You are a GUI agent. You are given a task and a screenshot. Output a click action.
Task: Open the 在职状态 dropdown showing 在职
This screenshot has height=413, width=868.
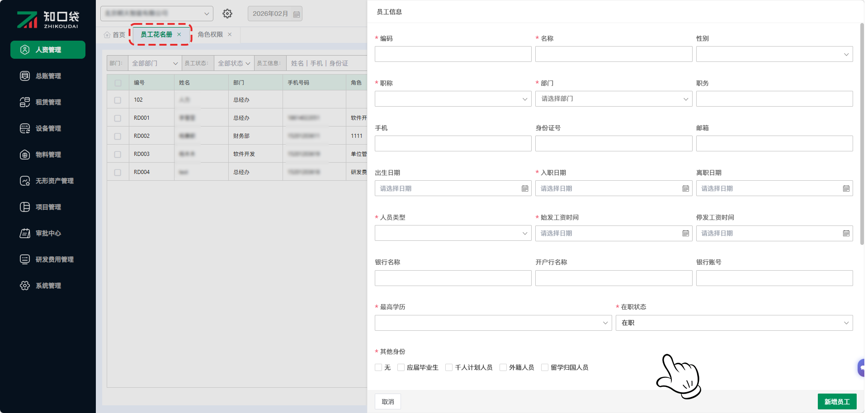coord(734,323)
